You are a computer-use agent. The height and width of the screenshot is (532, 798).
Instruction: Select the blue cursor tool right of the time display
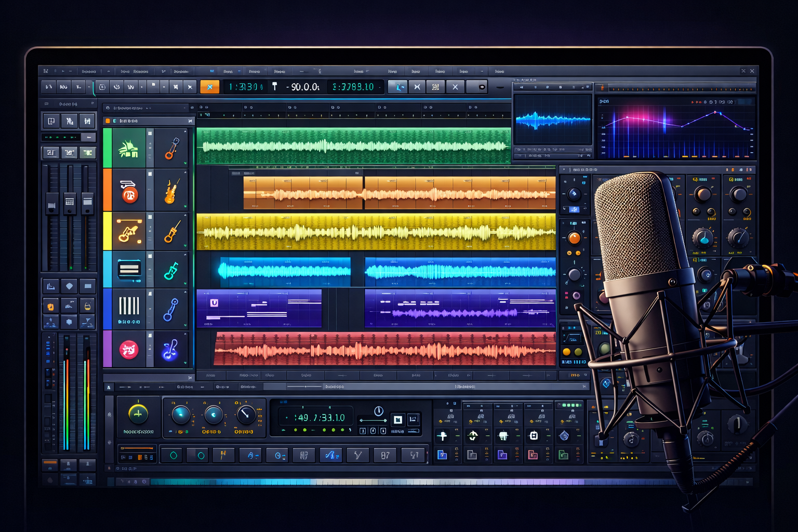pyautogui.click(x=397, y=87)
